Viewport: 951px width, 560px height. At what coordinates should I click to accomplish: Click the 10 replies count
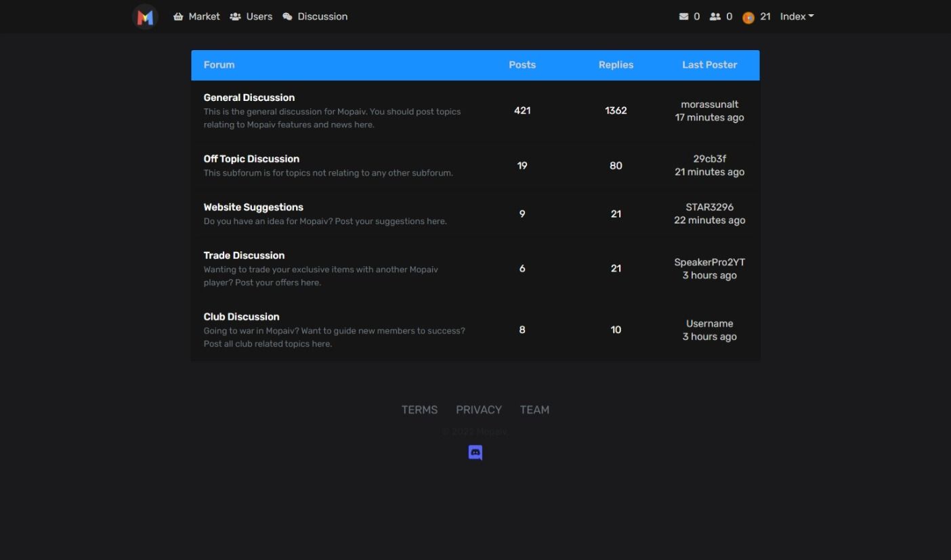[616, 330]
